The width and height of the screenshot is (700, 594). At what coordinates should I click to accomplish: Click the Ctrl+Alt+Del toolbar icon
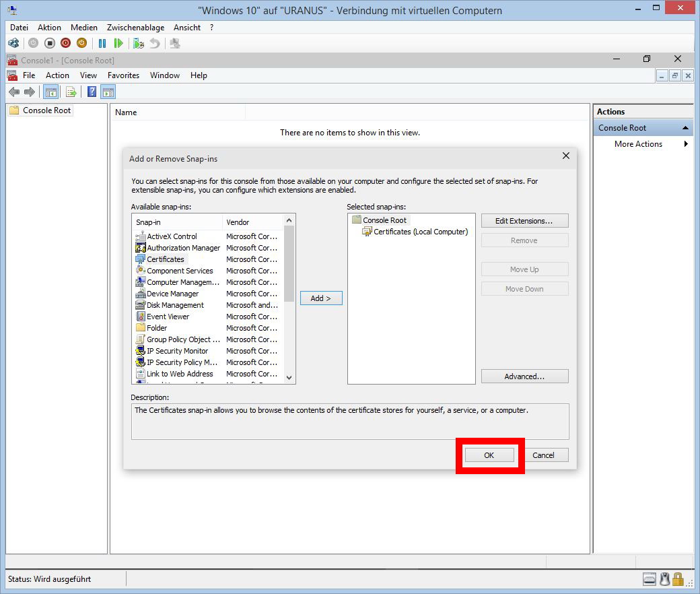point(13,43)
